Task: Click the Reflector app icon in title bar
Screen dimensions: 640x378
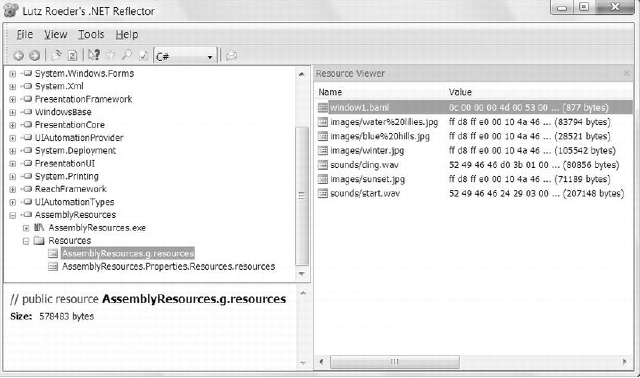Action: coord(11,10)
